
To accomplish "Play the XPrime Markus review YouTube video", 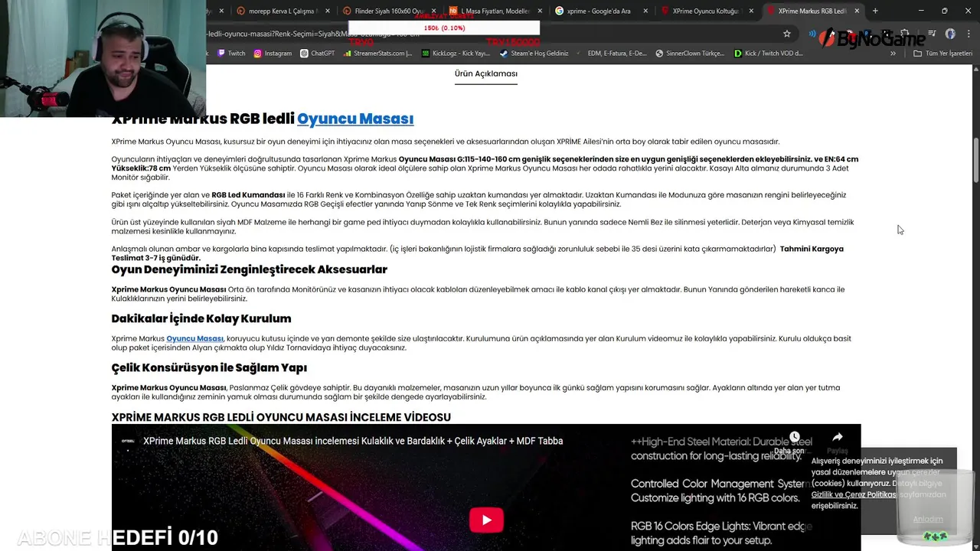I will (x=486, y=520).
